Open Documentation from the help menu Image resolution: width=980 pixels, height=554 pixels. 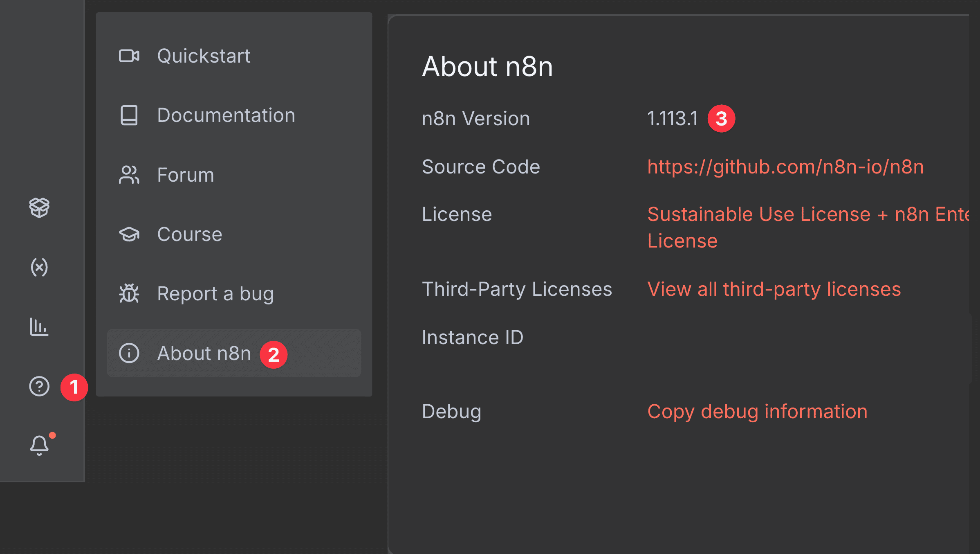tap(226, 115)
